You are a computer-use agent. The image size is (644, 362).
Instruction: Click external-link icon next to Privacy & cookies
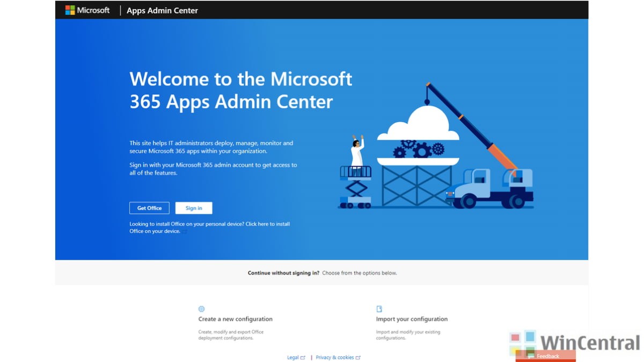pyautogui.click(x=358, y=358)
